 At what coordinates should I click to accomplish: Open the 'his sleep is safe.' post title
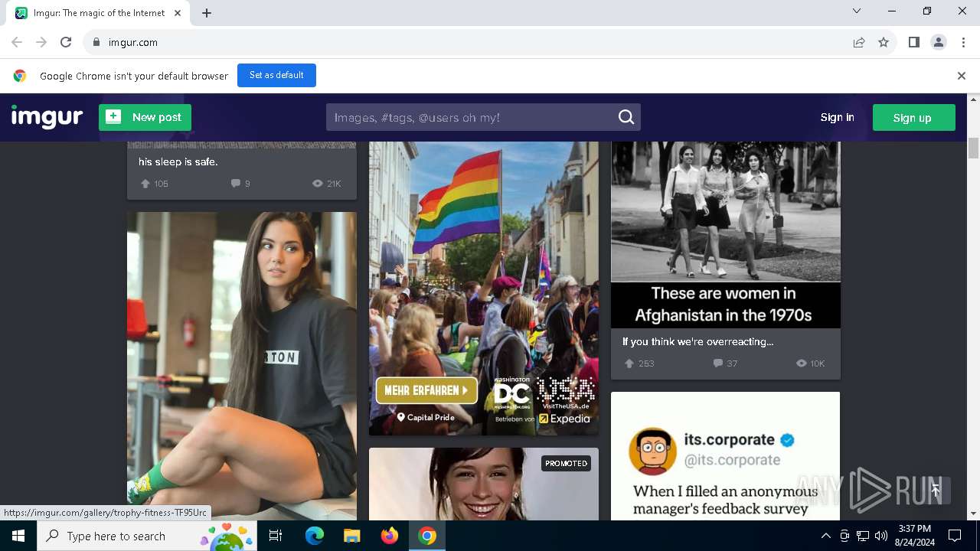coord(178,161)
